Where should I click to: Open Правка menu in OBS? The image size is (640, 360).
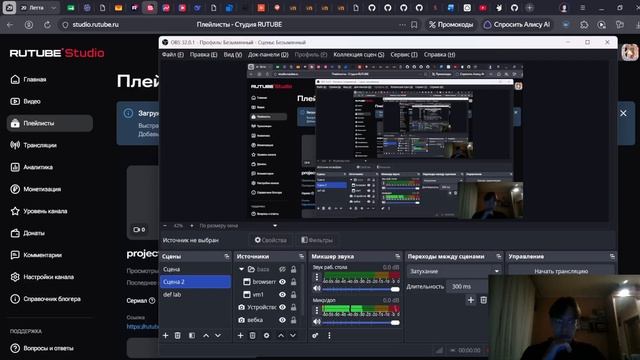[203, 55]
